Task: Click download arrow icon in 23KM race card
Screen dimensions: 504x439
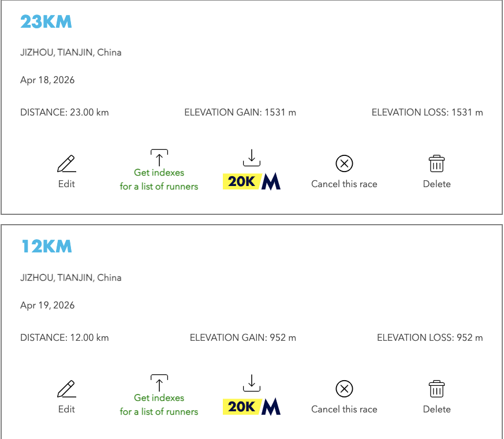Action: point(251,157)
